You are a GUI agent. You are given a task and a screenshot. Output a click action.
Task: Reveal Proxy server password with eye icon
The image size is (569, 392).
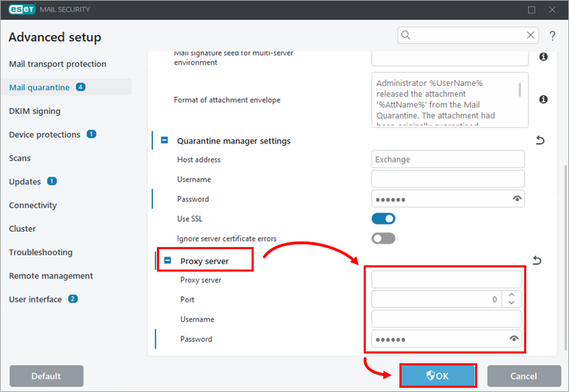(514, 339)
